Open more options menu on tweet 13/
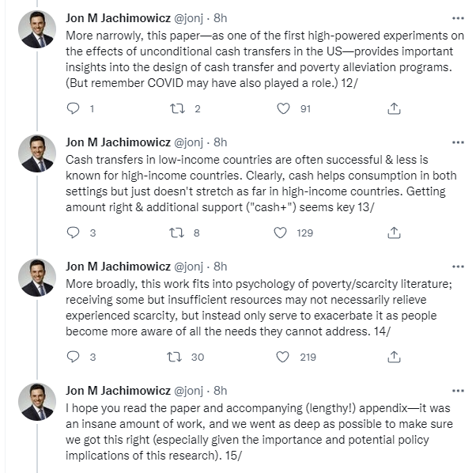Screen dimensions: 476x473 [x=458, y=142]
